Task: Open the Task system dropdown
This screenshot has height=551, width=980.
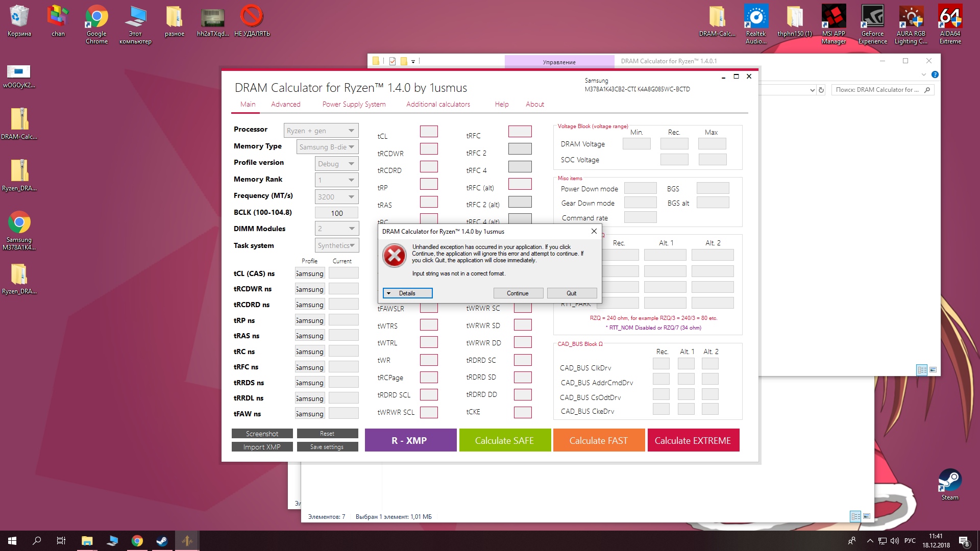Action: pyautogui.click(x=336, y=245)
